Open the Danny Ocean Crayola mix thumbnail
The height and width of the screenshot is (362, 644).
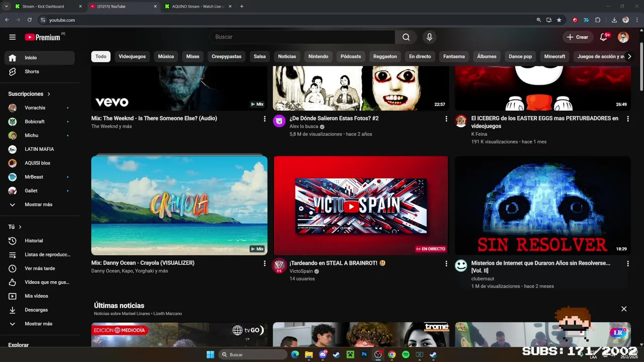(179, 206)
